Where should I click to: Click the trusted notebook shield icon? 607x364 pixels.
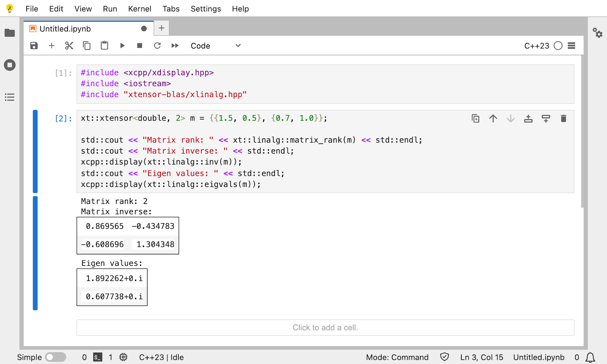click(445, 357)
